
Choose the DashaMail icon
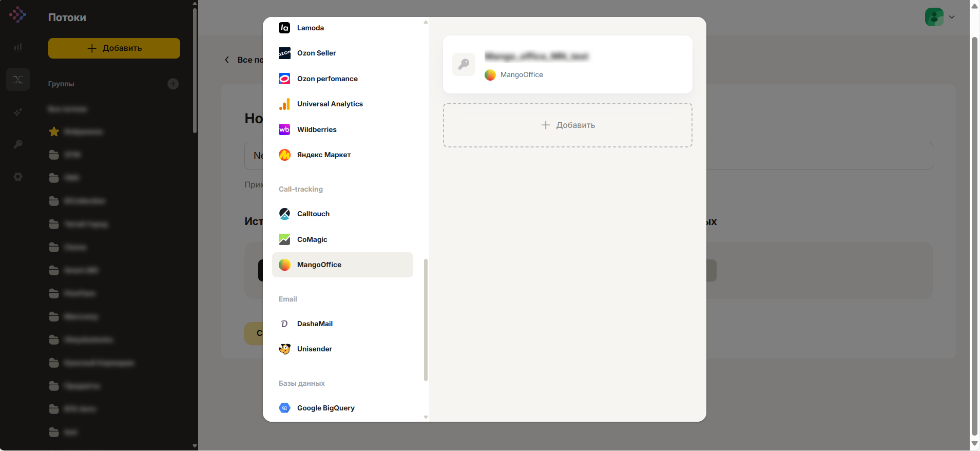click(x=284, y=324)
